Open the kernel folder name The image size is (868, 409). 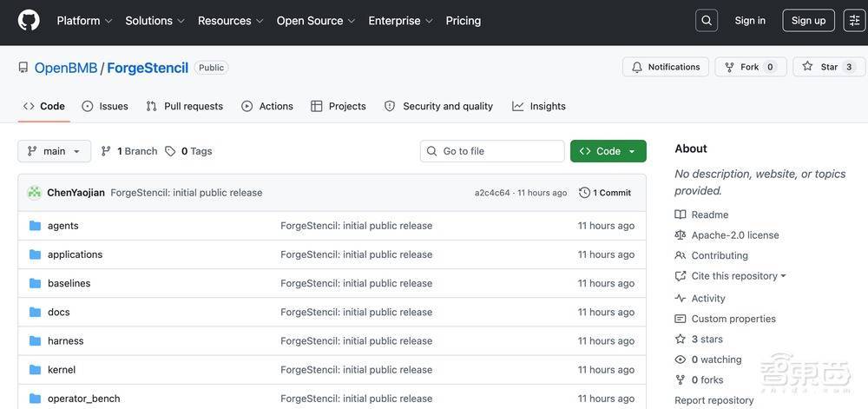(62, 369)
